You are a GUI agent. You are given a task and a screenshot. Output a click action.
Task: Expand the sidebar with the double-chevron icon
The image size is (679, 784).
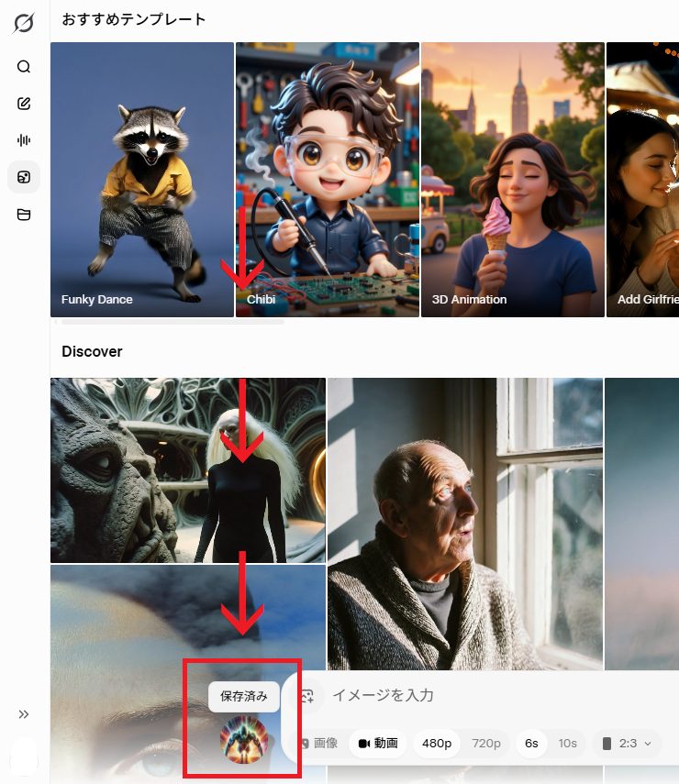[x=24, y=714]
